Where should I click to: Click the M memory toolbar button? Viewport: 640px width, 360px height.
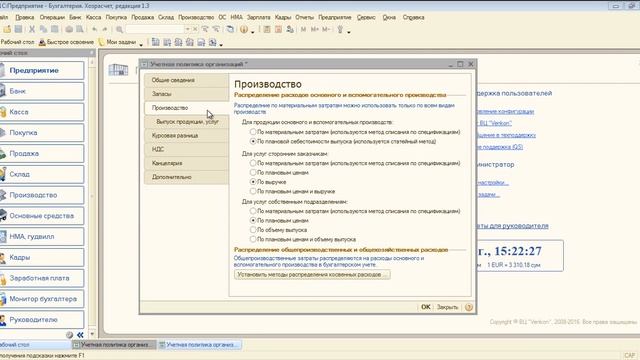303,29
